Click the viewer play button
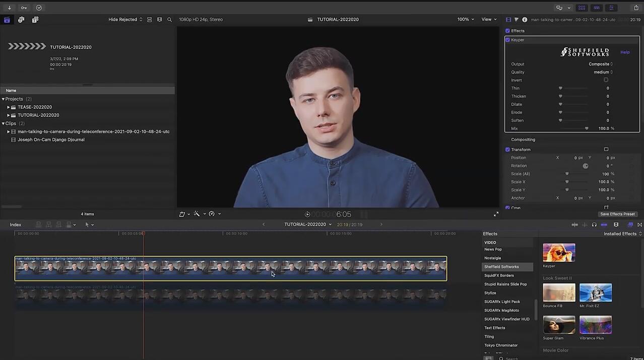Screen dimensions: 644x360 tap(307, 214)
